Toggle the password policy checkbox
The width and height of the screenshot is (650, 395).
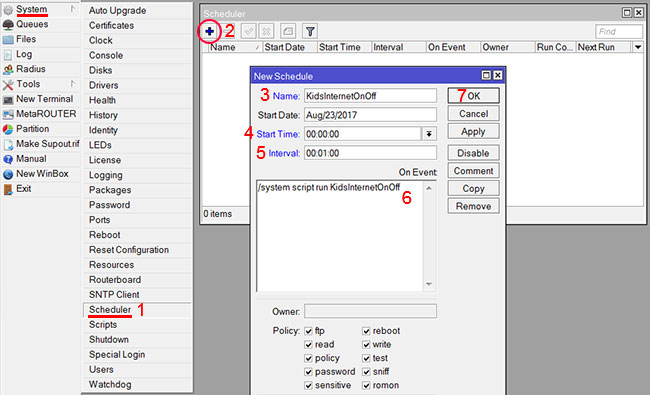(308, 372)
